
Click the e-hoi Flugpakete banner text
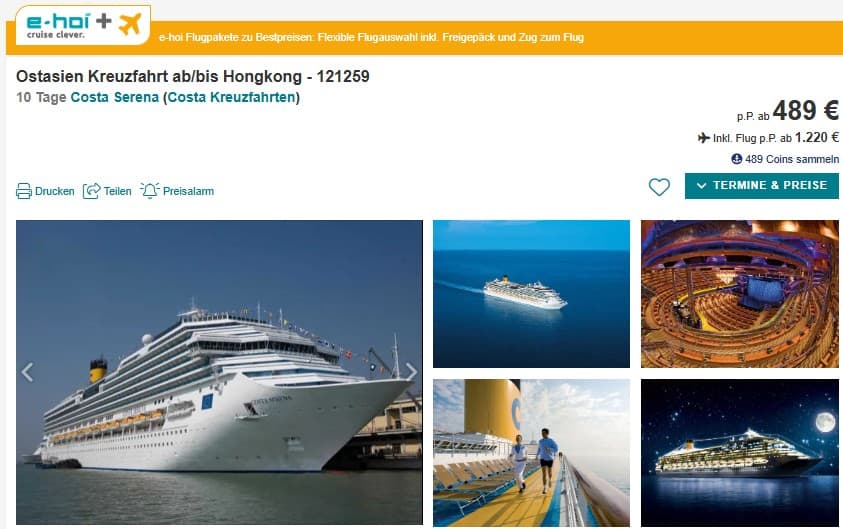pyautogui.click(x=371, y=38)
